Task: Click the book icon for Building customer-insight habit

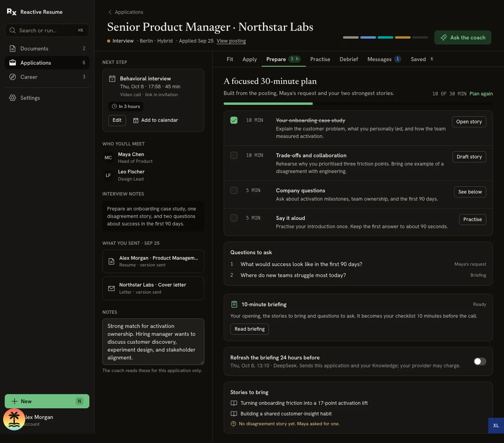Action: click(x=234, y=414)
